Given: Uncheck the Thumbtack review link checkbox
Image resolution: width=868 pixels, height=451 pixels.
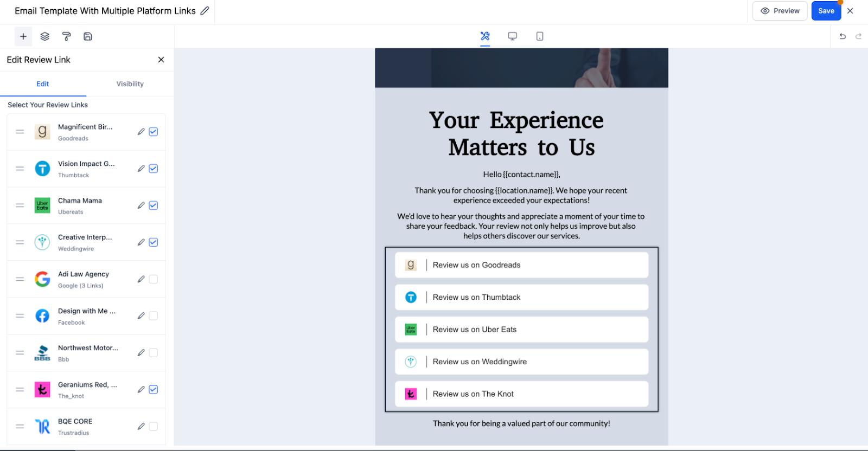Looking at the screenshot, I should 154,169.
